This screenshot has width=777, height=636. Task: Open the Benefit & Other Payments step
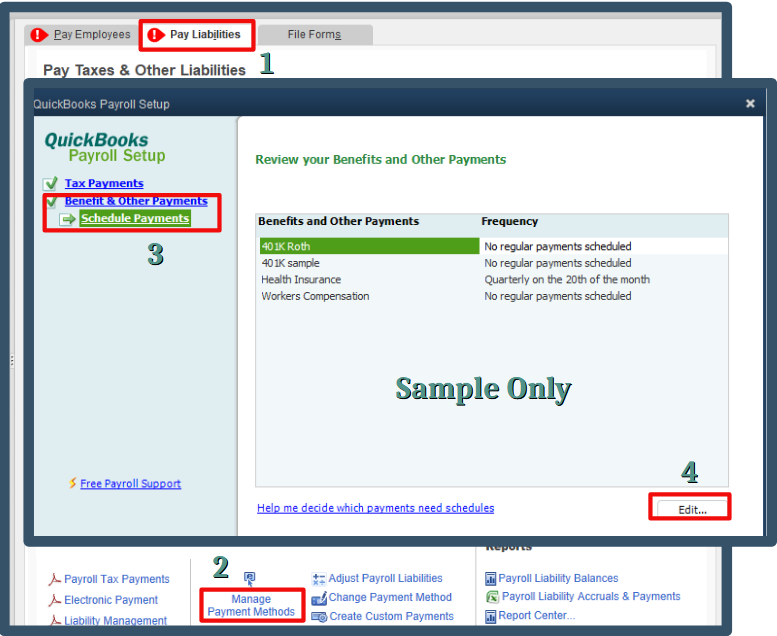(x=136, y=201)
